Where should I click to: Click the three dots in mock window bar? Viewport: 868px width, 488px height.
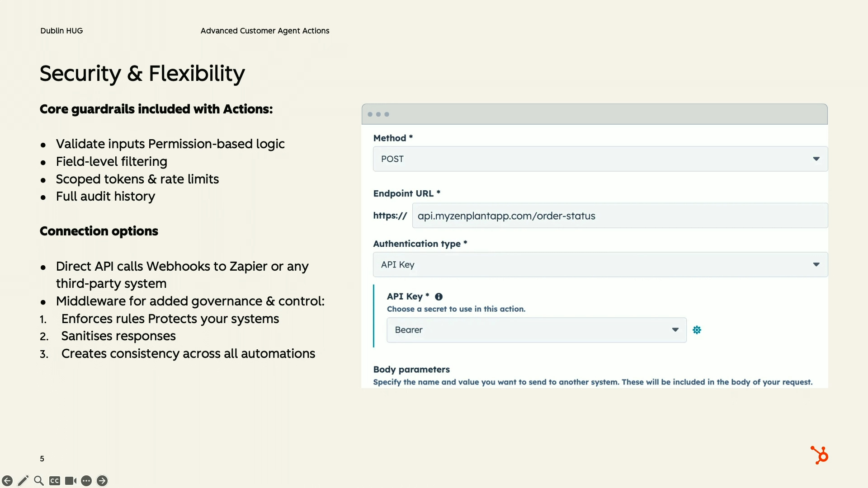click(x=378, y=114)
